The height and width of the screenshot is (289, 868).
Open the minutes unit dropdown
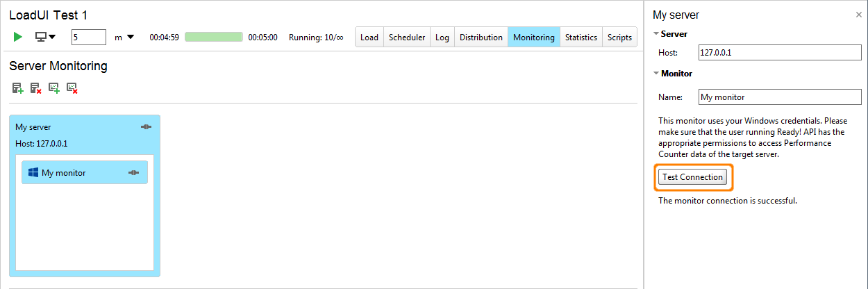click(x=124, y=38)
